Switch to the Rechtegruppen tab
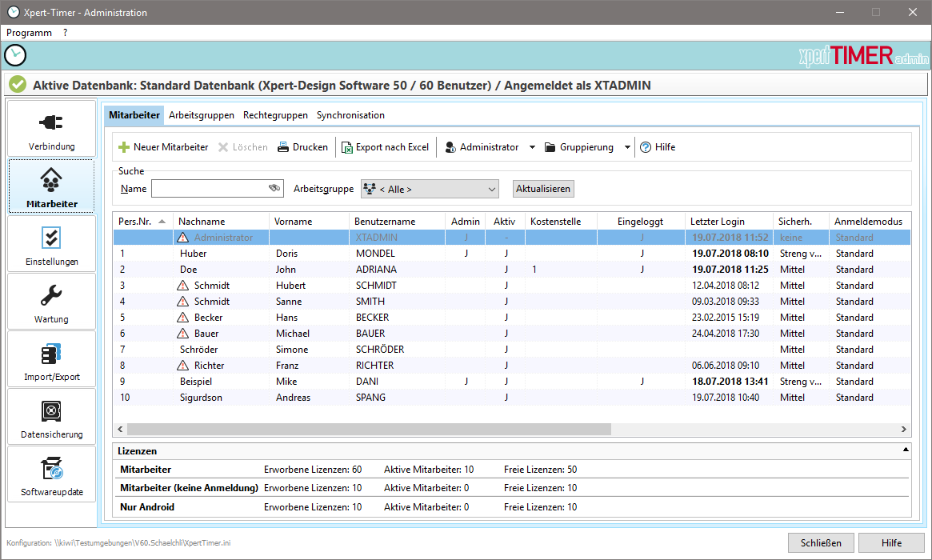Image resolution: width=932 pixels, height=560 pixels. (x=275, y=115)
